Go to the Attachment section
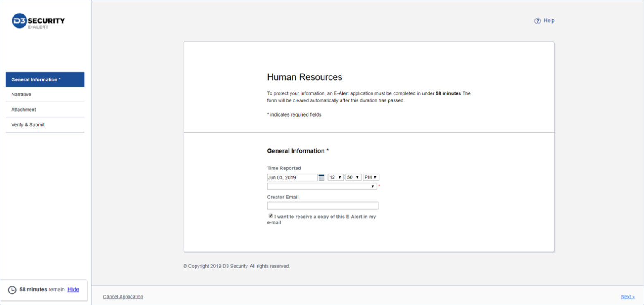This screenshot has width=644, height=305. pos(24,110)
